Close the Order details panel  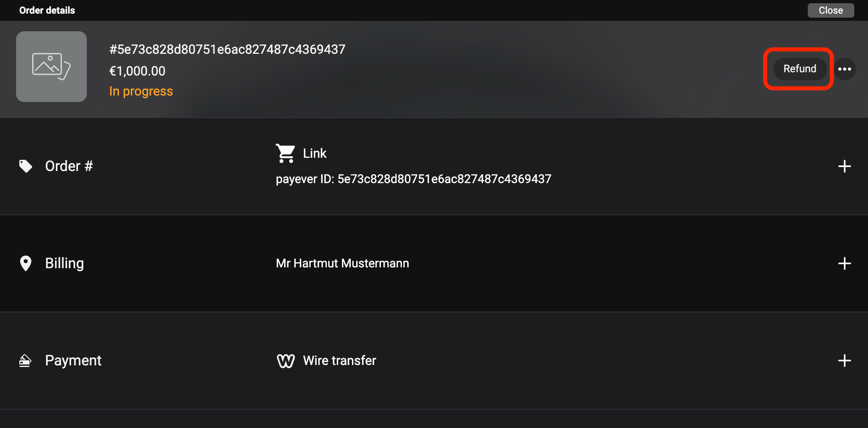pos(831,10)
